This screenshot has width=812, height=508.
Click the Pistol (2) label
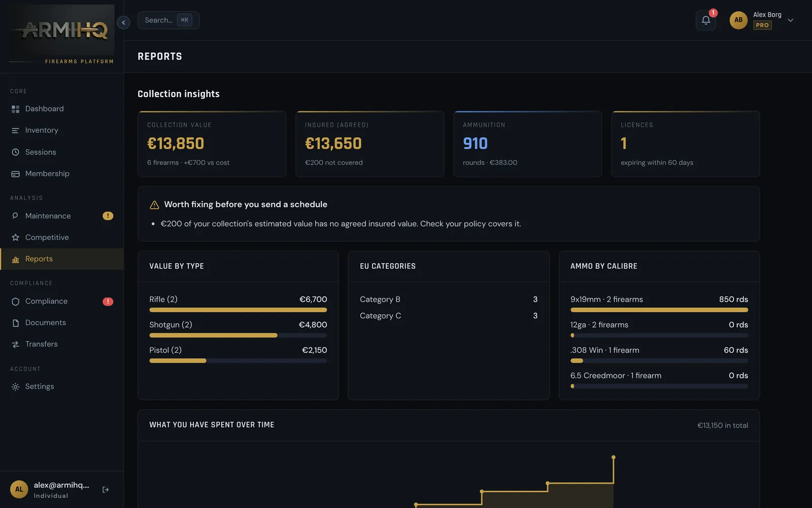pos(165,350)
